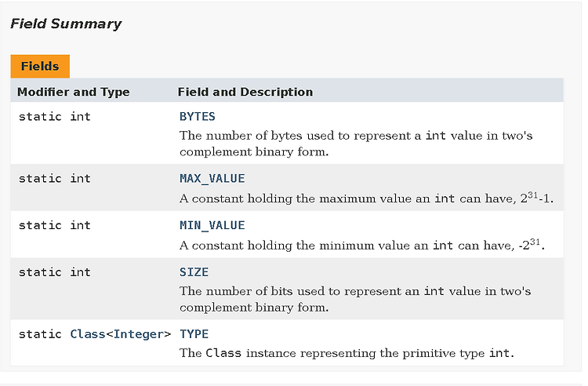Click static int in the BYTES row
The height and width of the screenshot is (386, 588).
pyautogui.click(x=55, y=117)
